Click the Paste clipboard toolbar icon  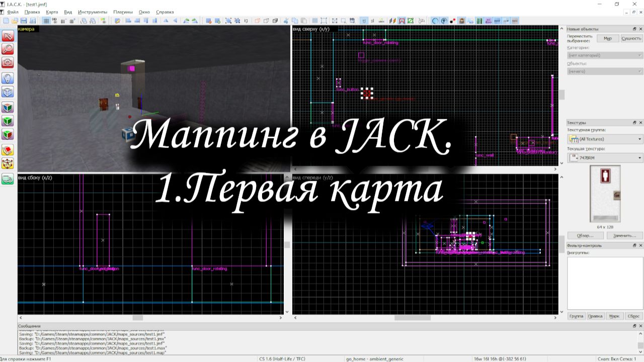coord(303,21)
